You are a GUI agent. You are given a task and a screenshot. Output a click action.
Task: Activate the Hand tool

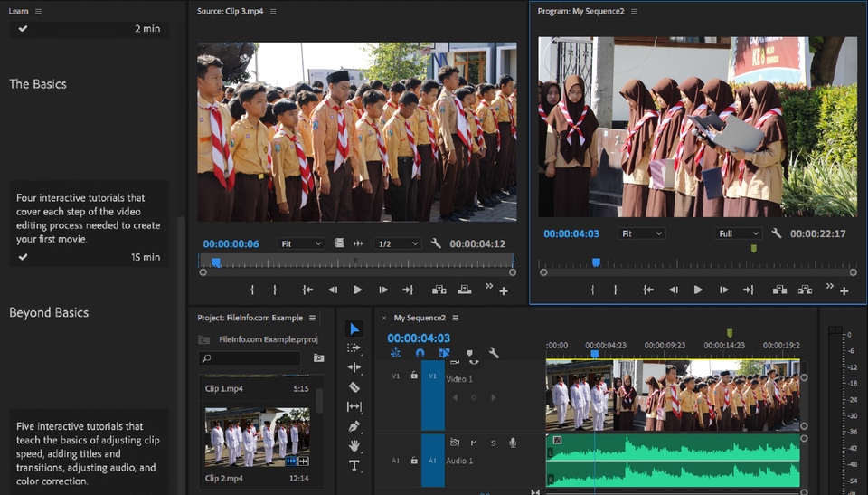[354, 446]
